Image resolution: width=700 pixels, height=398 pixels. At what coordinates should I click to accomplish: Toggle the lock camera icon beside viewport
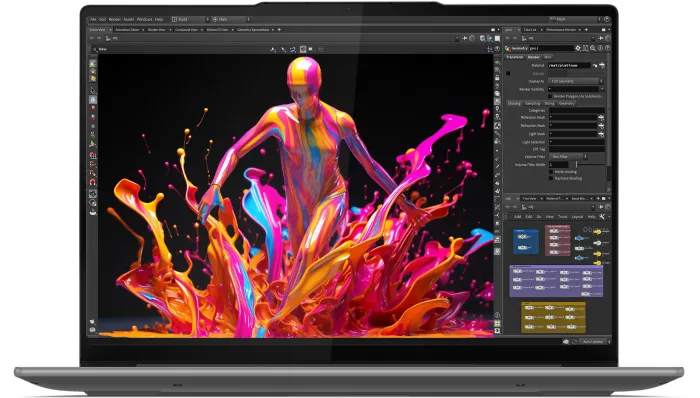pos(497,78)
